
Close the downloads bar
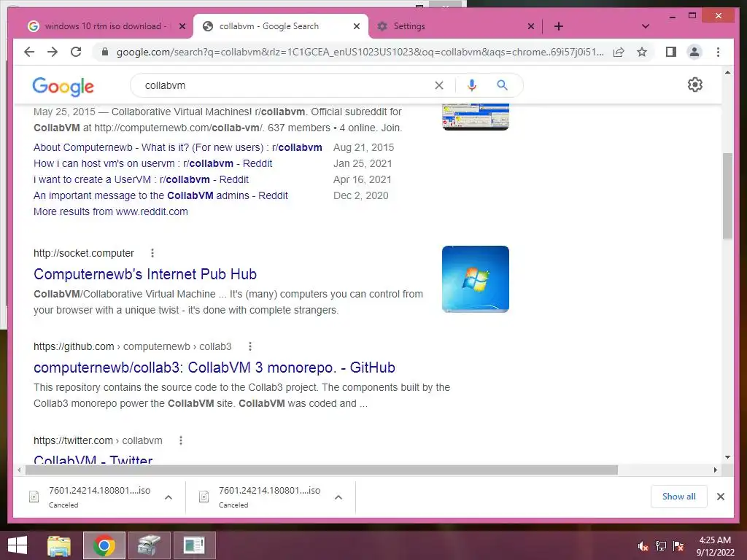pos(720,497)
